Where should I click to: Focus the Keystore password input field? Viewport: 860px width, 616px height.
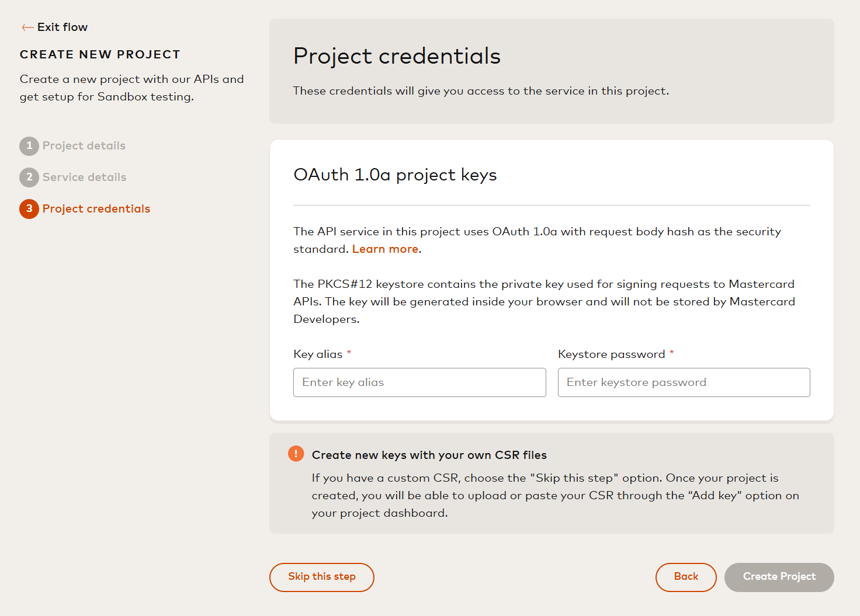[x=684, y=382]
